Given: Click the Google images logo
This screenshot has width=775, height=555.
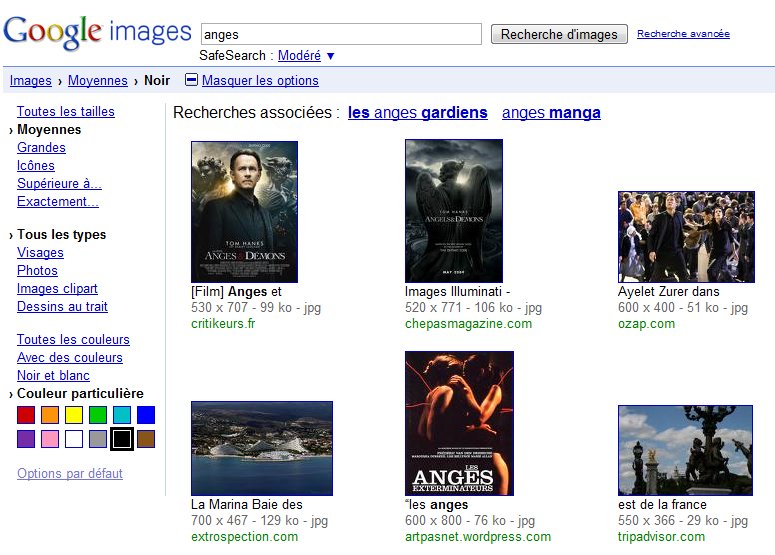Looking at the screenshot, I should [97, 32].
